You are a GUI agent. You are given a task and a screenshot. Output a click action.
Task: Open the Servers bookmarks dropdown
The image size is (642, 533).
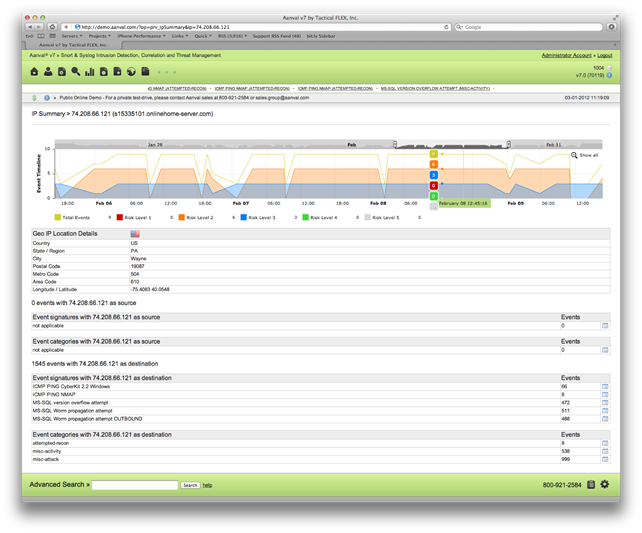72,36
